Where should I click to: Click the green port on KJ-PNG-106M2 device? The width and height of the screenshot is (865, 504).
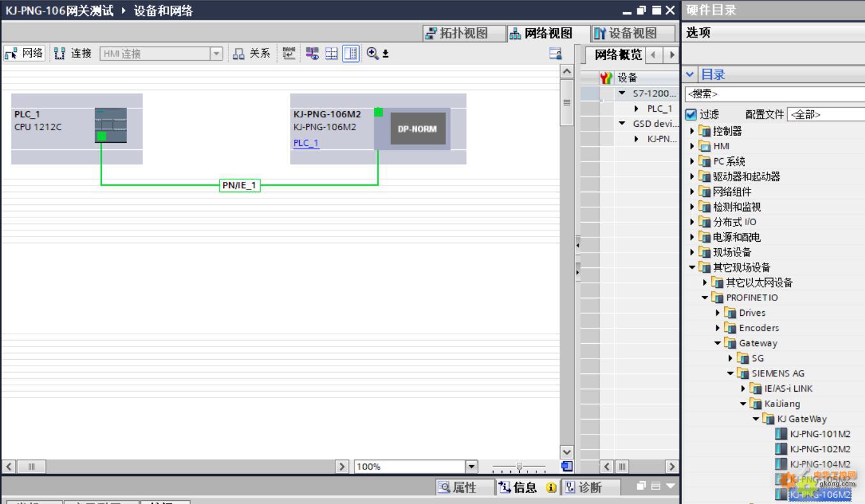[378, 112]
